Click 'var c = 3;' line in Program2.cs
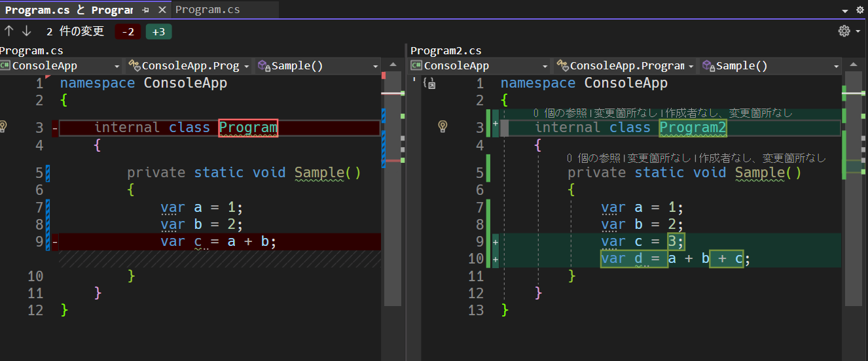868x361 pixels. click(643, 242)
